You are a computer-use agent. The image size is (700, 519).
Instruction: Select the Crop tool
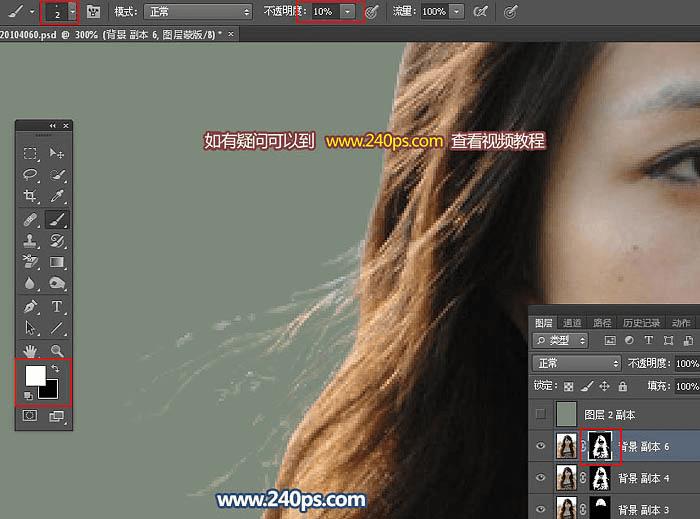coord(30,195)
